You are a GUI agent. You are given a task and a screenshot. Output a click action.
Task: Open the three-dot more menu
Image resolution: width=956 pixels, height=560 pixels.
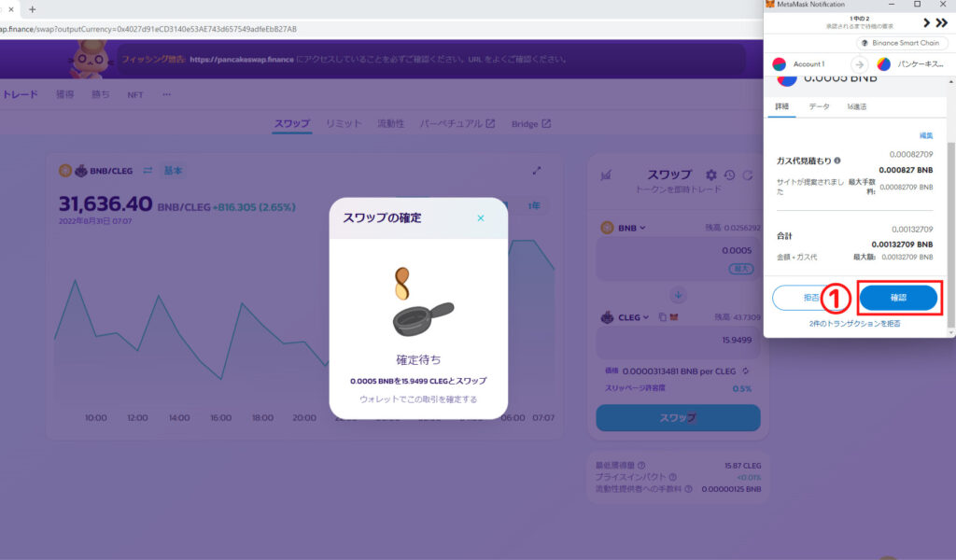(x=166, y=94)
